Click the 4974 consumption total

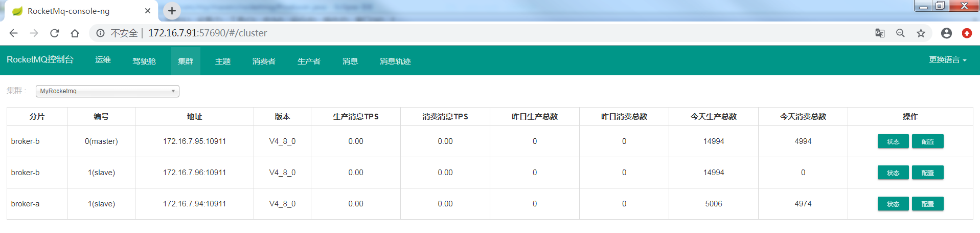(x=803, y=204)
